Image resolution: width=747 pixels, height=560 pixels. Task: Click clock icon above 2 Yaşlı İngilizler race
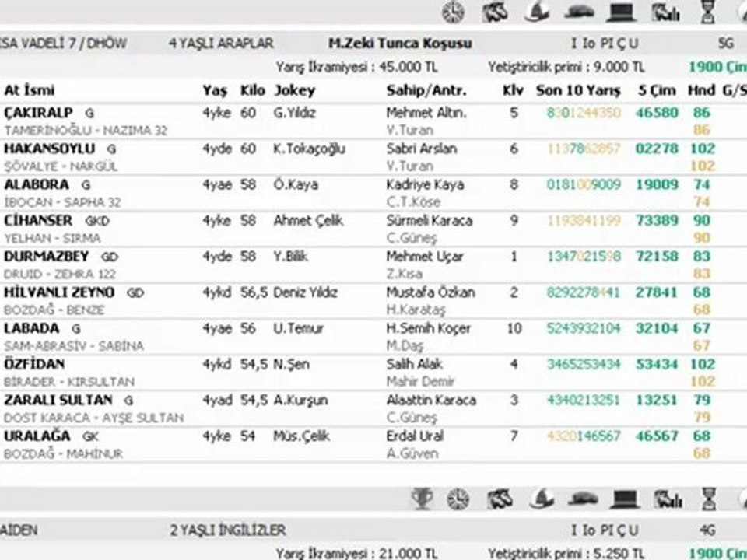pyautogui.click(x=458, y=499)
